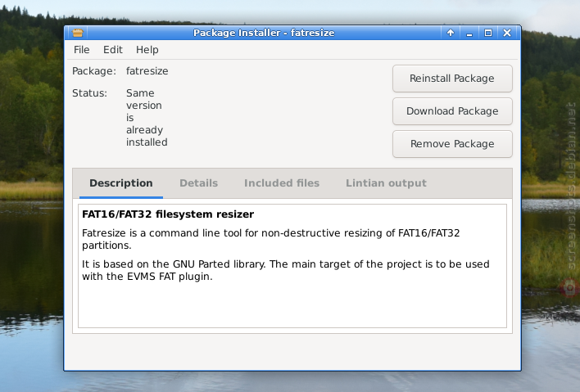Click the package box icon in title bar
This screenshot has height=392, width=580.
point(78,33)
